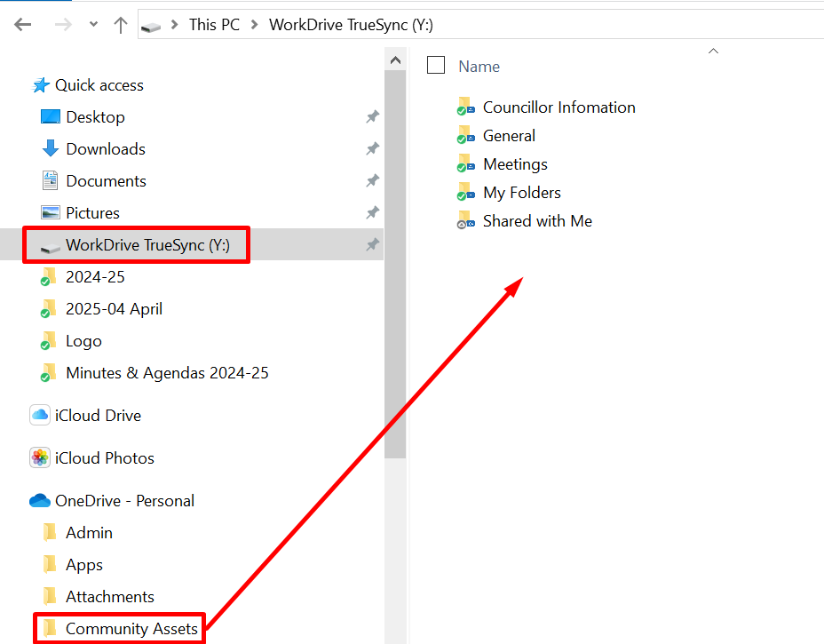
Task: Open Minutes & Agendas 2024-25 folder
Action: point(167,373)
